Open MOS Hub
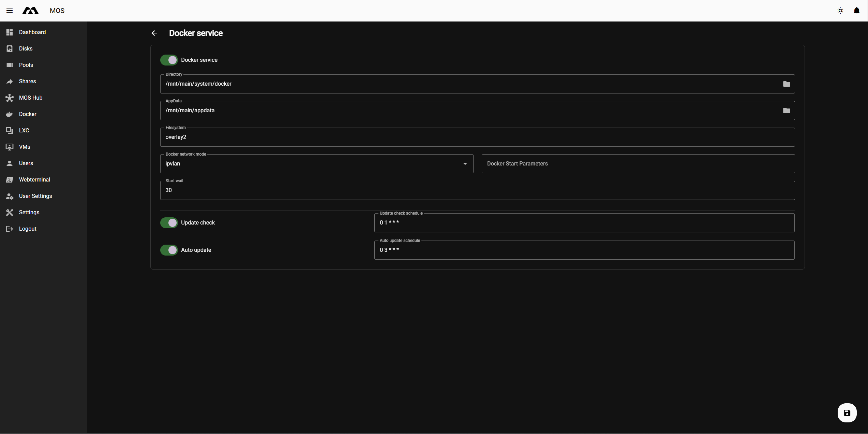The width and height of the screenshot is (868, 434). pos(30,98)
